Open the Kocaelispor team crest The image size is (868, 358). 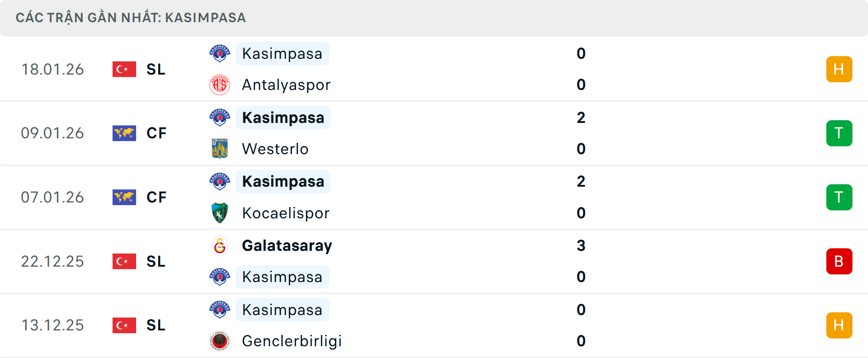220,212
